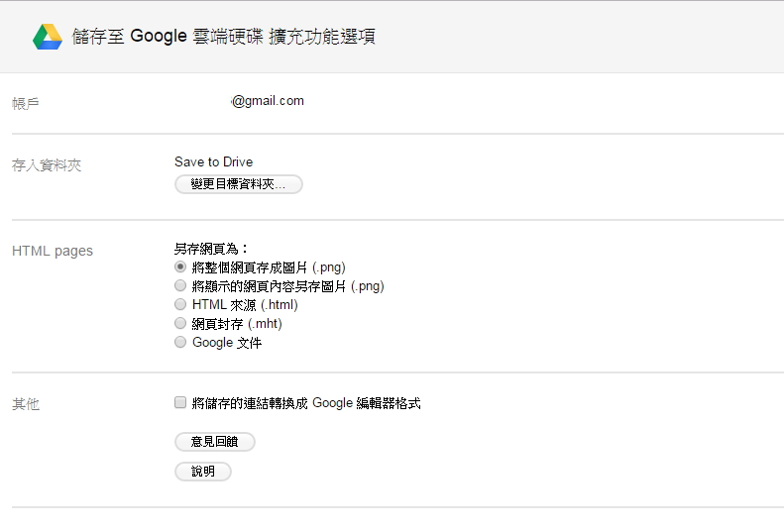The image size is (784, 532).
Task: Enable the 將儲存的連結轉換成 Google 編輯器格式 checkbox
Action: click(x=180, y=403)
